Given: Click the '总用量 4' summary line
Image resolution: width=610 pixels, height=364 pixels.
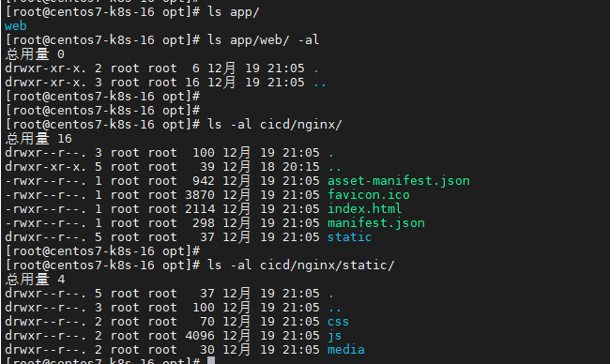Looking at the screenshot, I should coord(35,280).
